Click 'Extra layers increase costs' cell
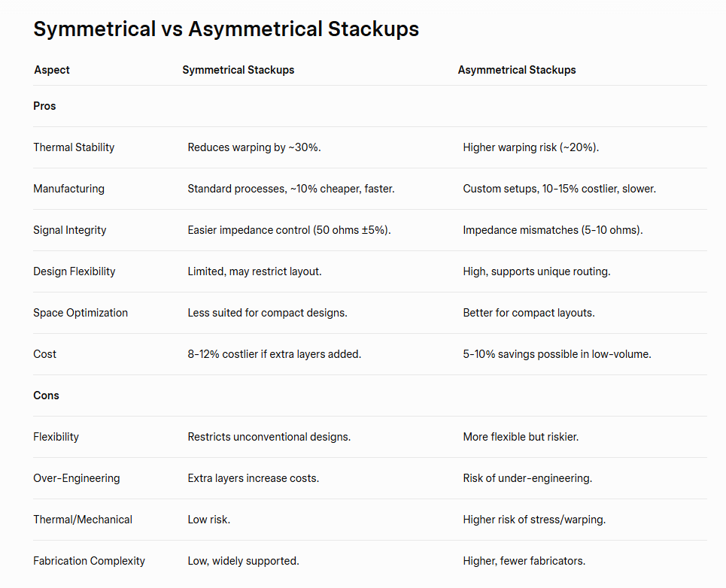 coord(253,478)
